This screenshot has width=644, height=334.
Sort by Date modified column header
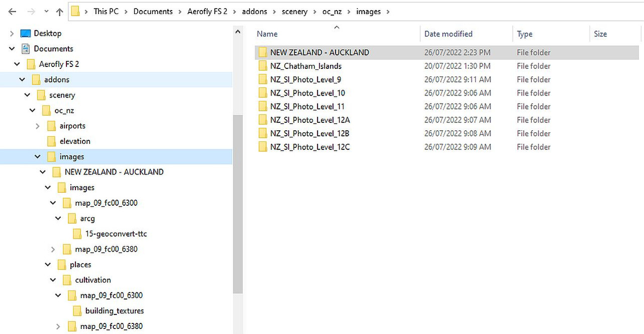point(448,34)
